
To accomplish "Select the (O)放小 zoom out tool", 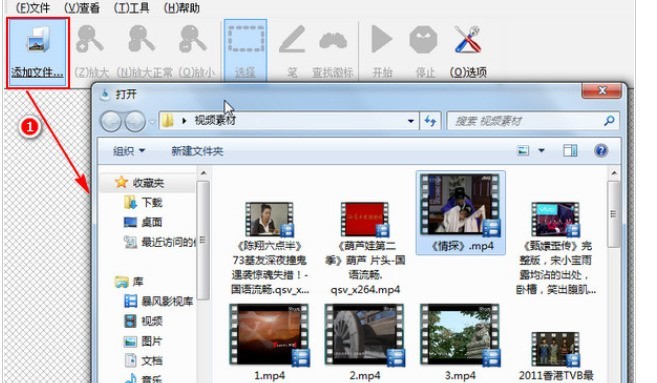I will click(195, 50).
